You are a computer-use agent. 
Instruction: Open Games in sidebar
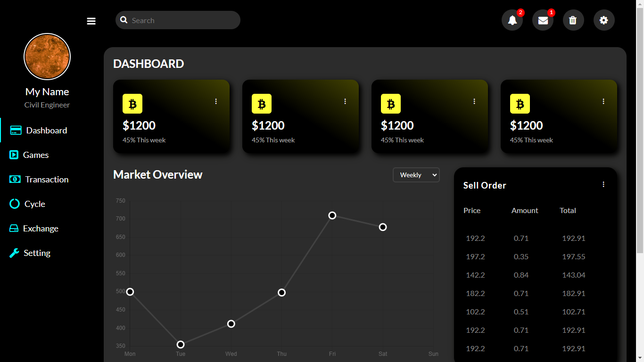(36, 155)
